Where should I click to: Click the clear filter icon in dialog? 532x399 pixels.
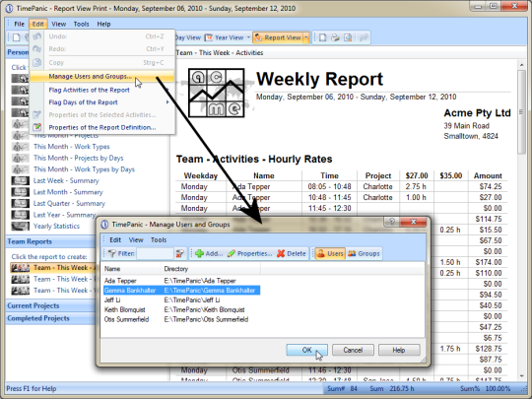coord(180,253)
